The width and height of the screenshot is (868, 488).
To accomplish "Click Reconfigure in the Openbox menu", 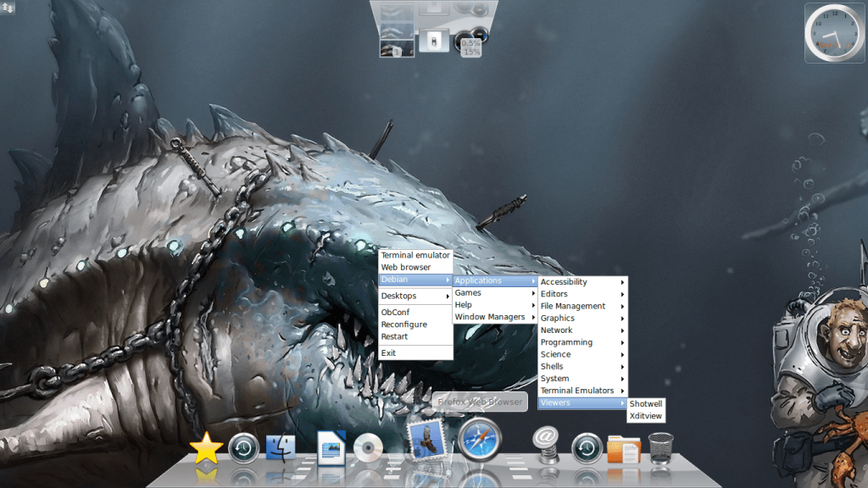I will tap(415, 324).
